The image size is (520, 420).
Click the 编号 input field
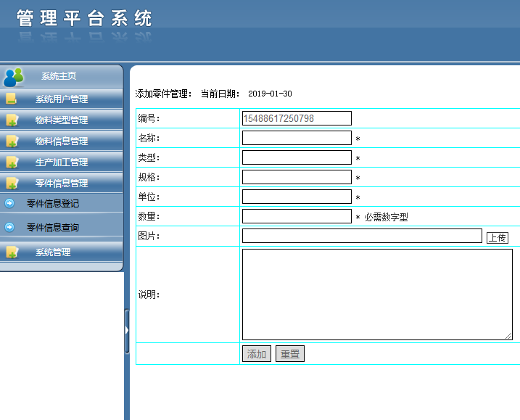297,118
